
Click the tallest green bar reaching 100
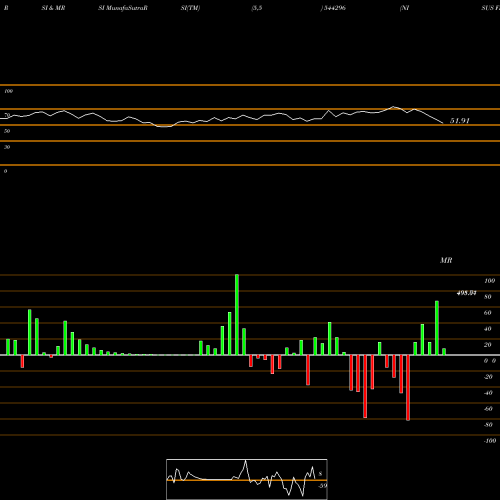click(x=237, y=315)
